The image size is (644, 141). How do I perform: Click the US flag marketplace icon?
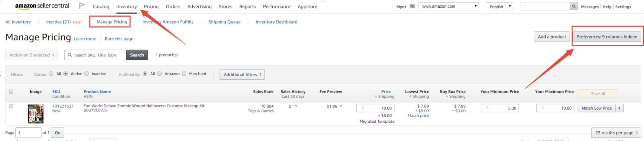(x=412, y=6)
